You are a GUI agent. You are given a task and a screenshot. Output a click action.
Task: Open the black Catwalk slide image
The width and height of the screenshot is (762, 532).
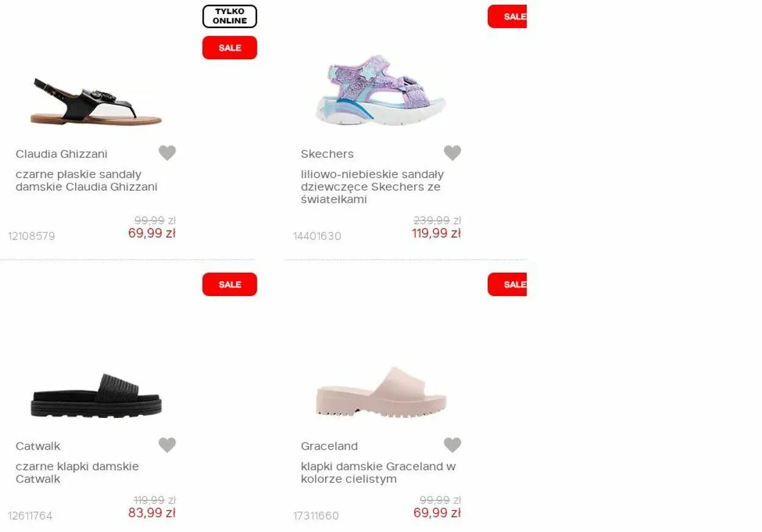[96, 395]
